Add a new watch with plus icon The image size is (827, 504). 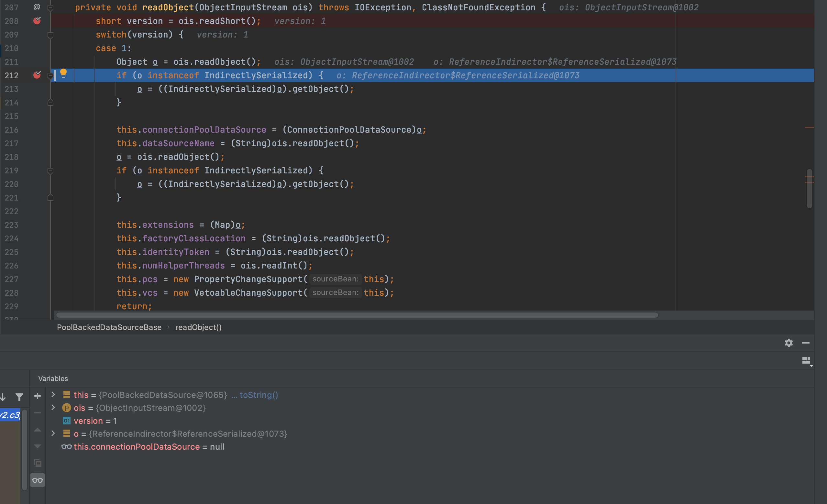tap(38, 396)
